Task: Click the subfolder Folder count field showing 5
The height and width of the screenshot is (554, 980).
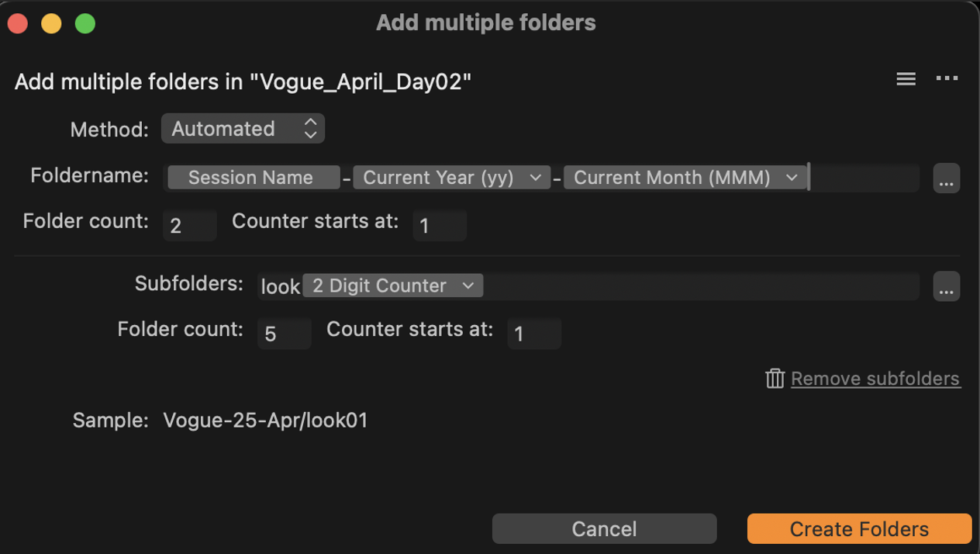Action: click(x=285, y=334)
